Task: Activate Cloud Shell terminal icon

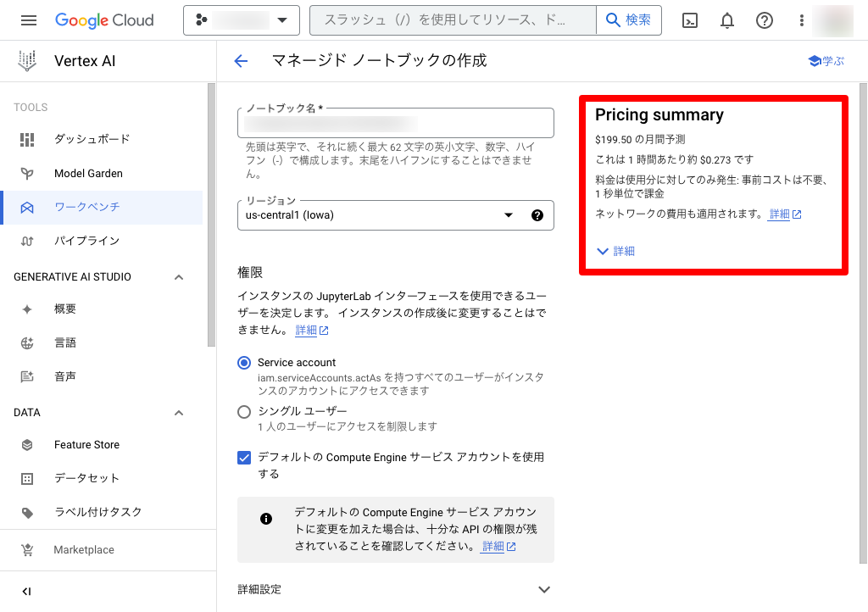Action: [690, 20]
